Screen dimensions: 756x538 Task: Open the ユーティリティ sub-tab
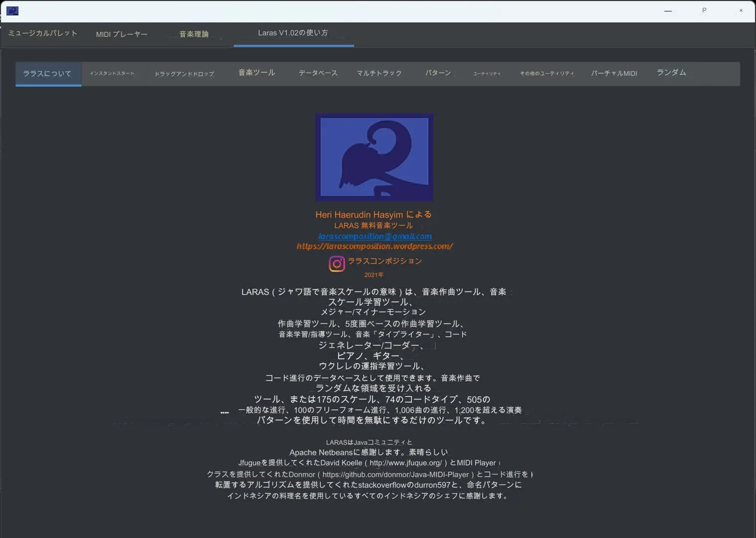pos(487,74)
